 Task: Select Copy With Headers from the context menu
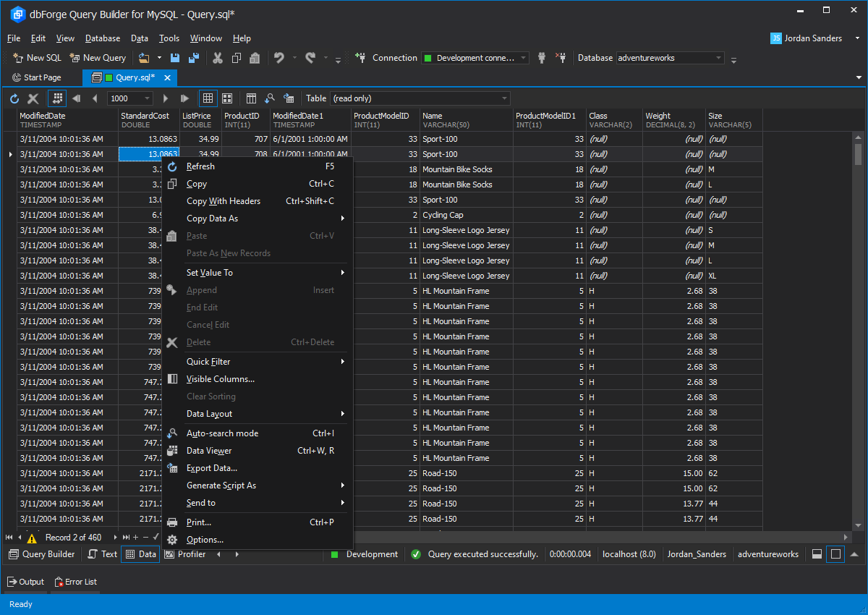(x=224, y=201)
